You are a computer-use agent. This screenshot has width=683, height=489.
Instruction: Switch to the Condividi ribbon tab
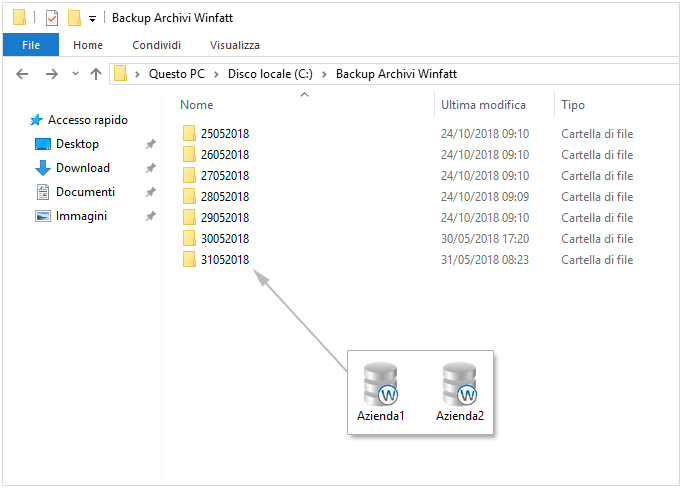(156, 45)
